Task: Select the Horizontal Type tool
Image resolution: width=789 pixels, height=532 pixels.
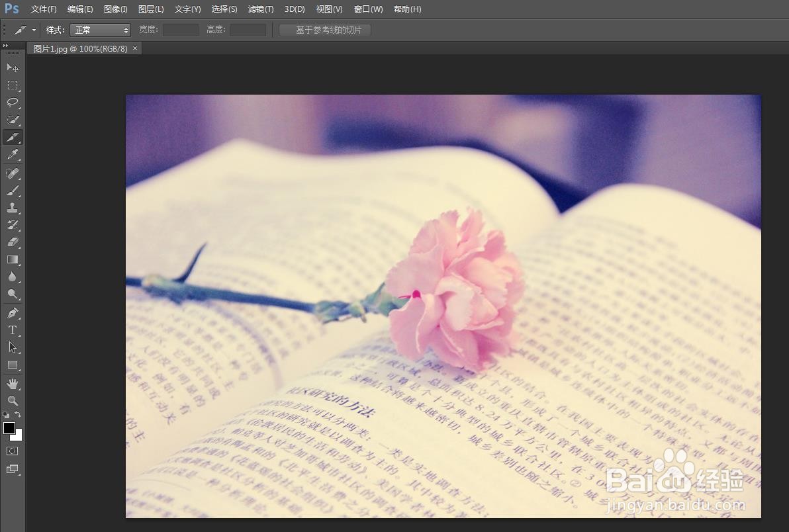Action: pyautogui.click(x=13, y=330)
